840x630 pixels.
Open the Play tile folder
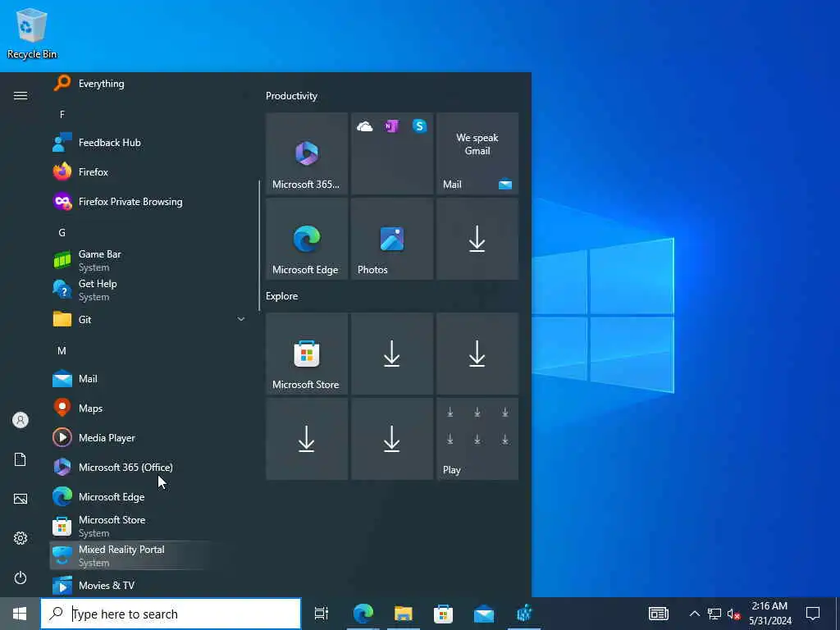pos(477,439)
